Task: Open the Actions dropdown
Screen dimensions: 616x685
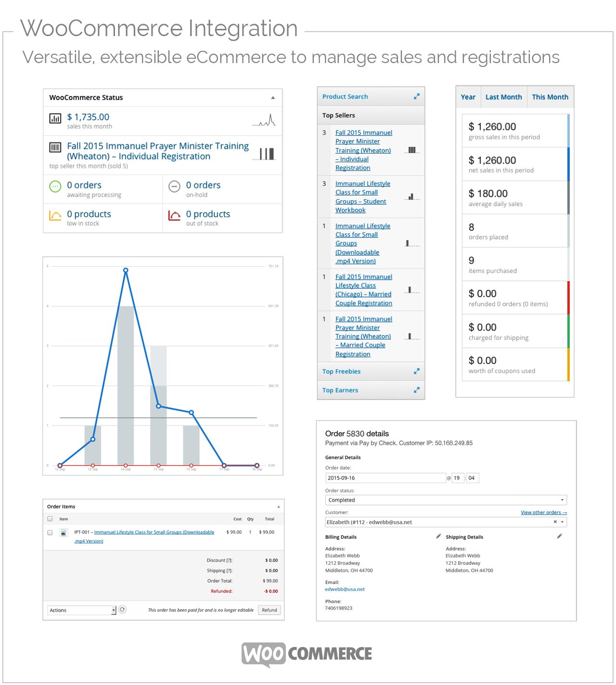Action: click(x=82, y=610)
